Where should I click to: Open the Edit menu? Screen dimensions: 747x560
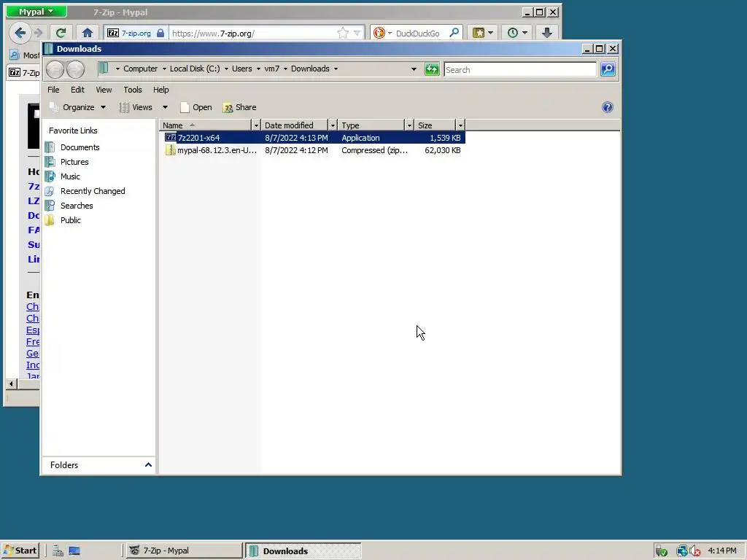pyautogui.click(x=77, y=90)
